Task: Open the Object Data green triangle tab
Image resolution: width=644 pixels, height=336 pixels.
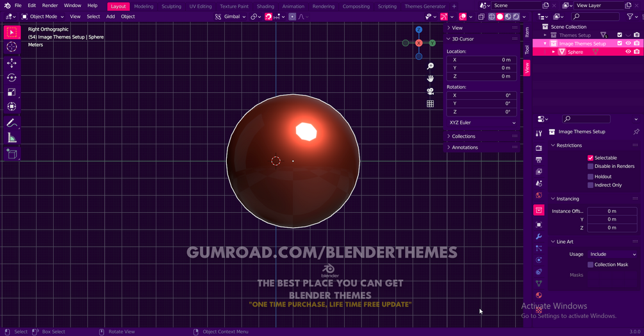Action: (x=539, y=283)
